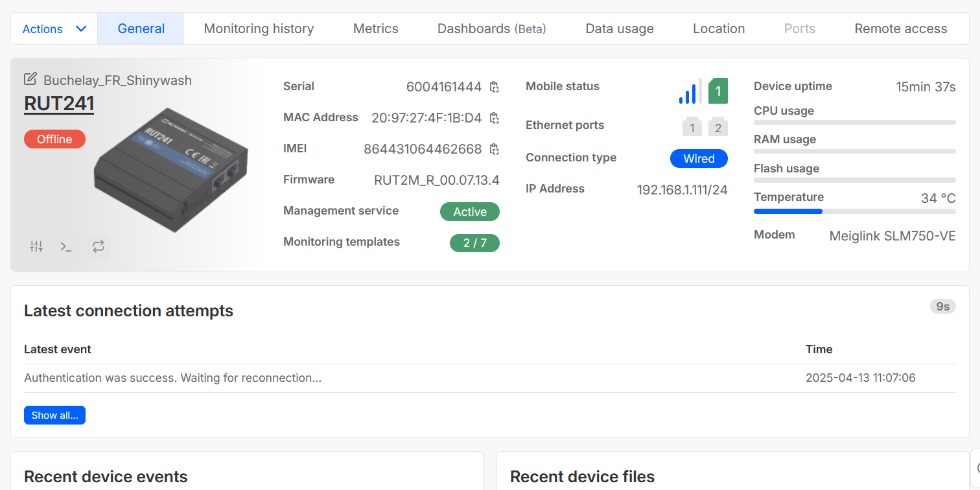
Task: Open the Dashboards (Beta) tab
Action: click(492, 29)
